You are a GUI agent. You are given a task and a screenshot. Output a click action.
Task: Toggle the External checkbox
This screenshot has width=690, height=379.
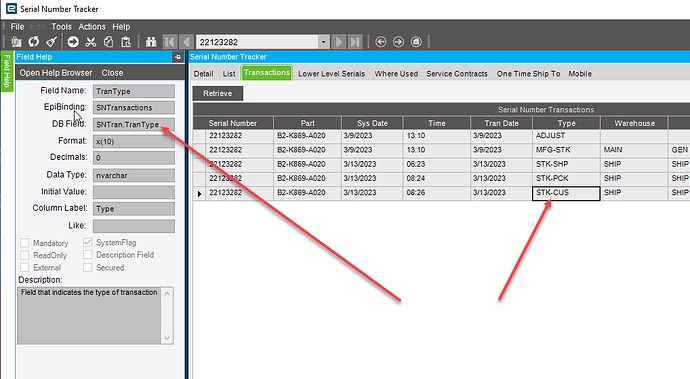pos(25,268)
